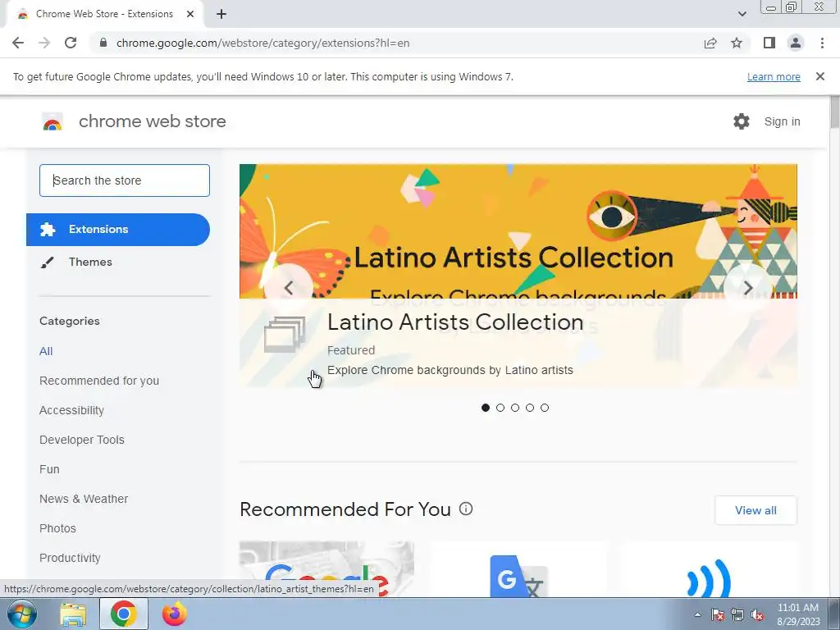Go back using the browser back arrow
Image resolution: width=840 pixels, height=630 pixels.
coord(18,43)
